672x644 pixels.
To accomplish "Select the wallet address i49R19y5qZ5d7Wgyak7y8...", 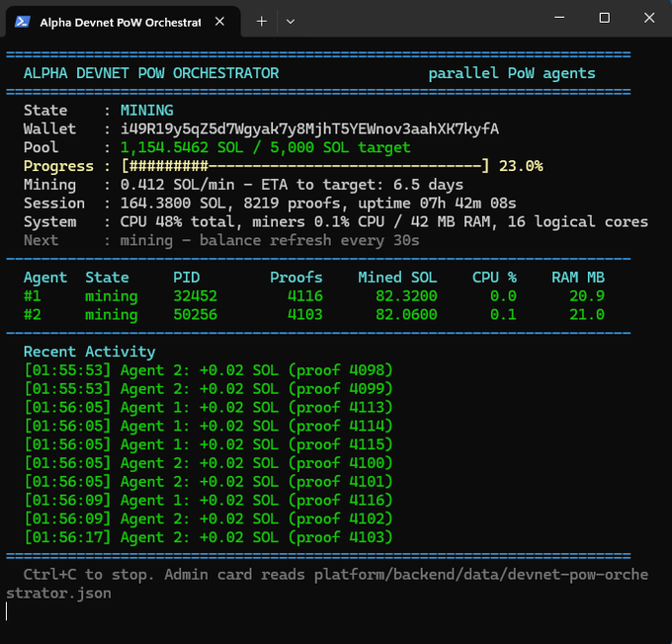I will click(309, 129).
